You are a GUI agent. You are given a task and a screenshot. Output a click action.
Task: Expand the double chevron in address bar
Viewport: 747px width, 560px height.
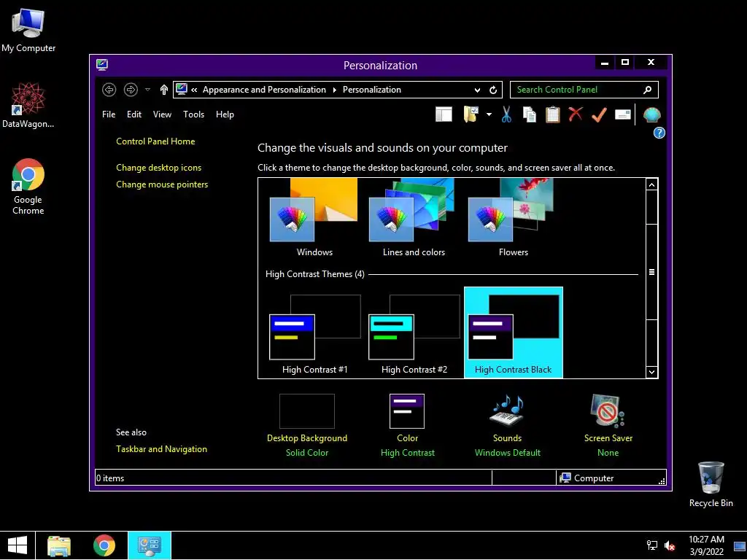point(194,90)
